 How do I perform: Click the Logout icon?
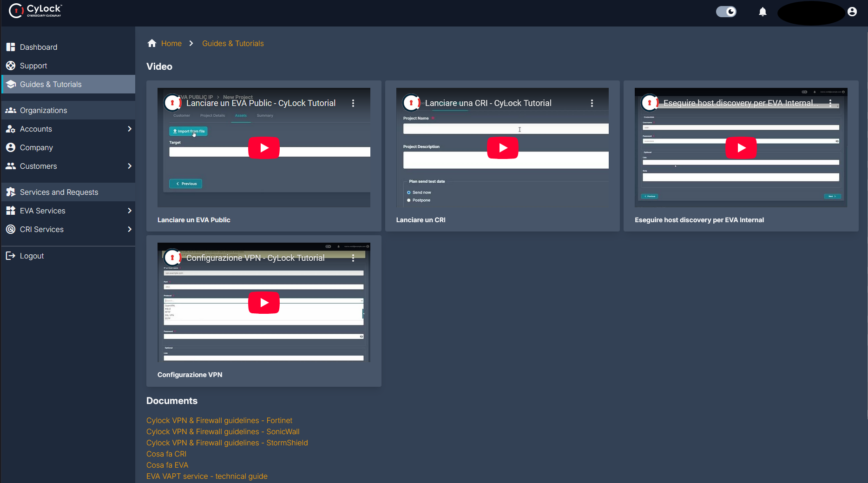point(11,256)
